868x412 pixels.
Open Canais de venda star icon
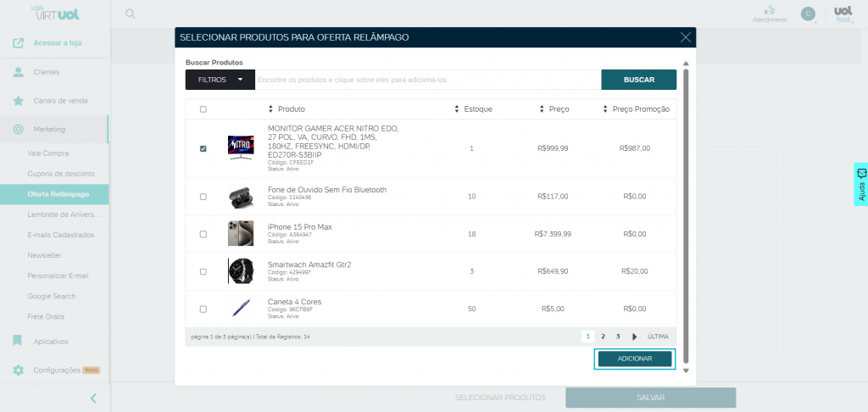[x=18, y=101]
